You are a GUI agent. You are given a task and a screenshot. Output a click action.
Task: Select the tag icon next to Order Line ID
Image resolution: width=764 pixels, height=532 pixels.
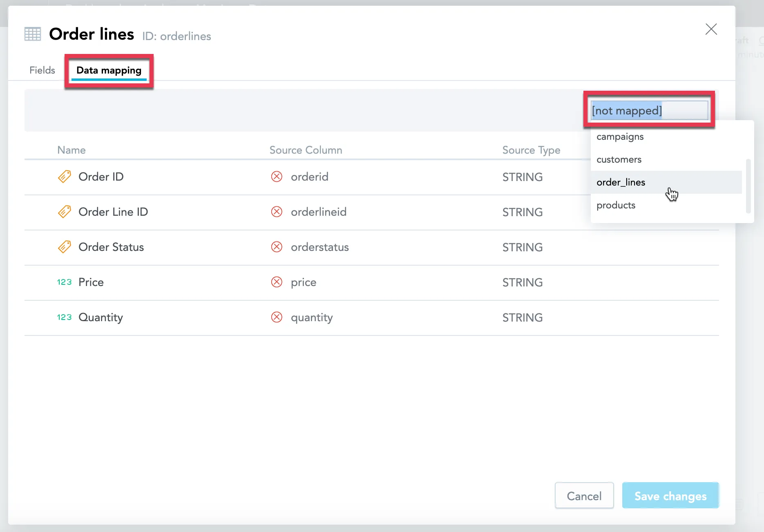point(64,212)
